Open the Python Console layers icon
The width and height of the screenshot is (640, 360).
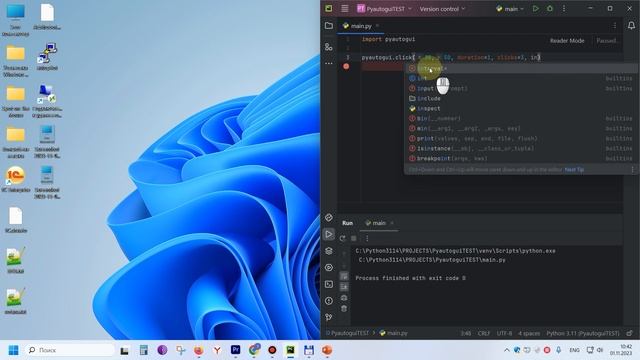pos(329,251)
